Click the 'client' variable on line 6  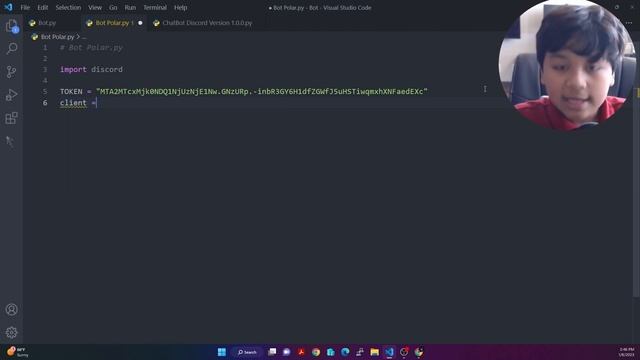[73, 103]
